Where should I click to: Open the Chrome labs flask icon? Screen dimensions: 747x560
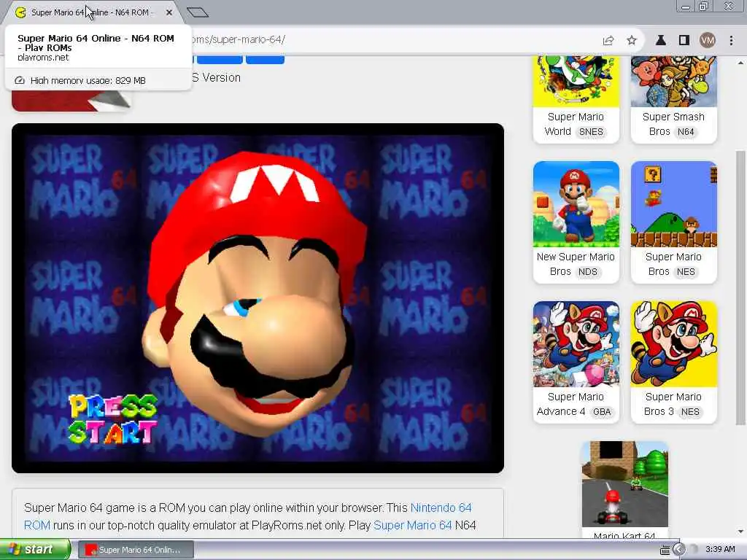(661, 41)
